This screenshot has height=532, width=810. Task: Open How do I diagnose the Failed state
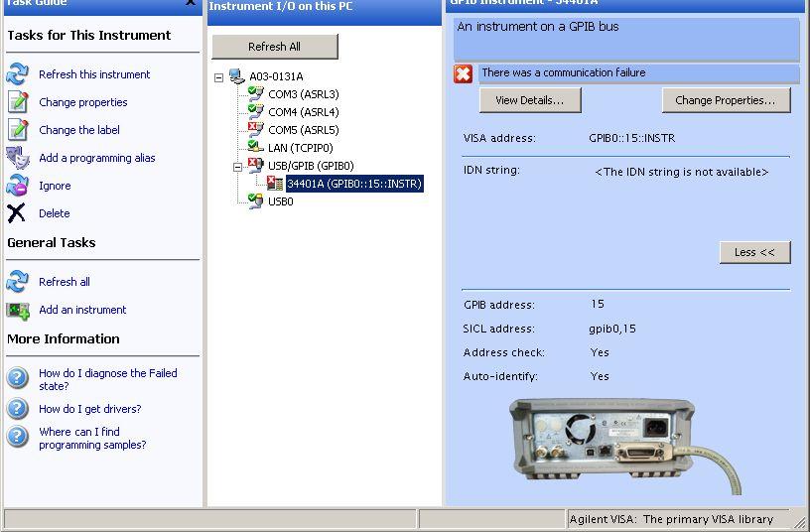coord(108,379)
